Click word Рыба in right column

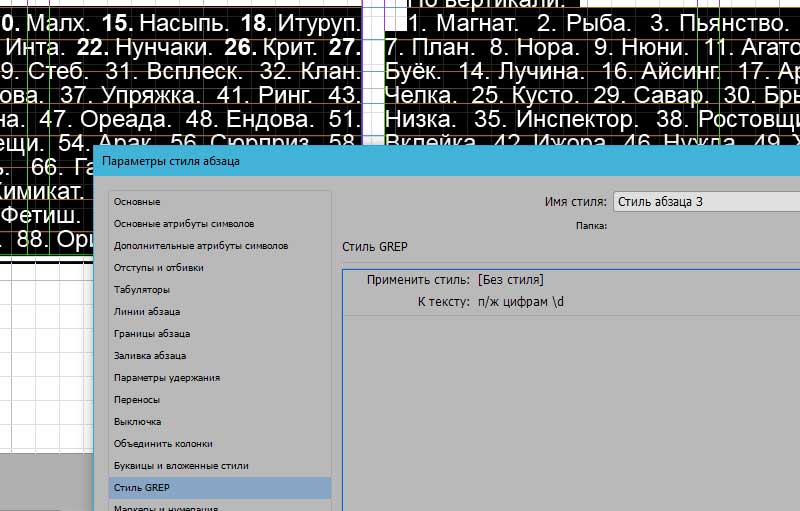point(595,23)
